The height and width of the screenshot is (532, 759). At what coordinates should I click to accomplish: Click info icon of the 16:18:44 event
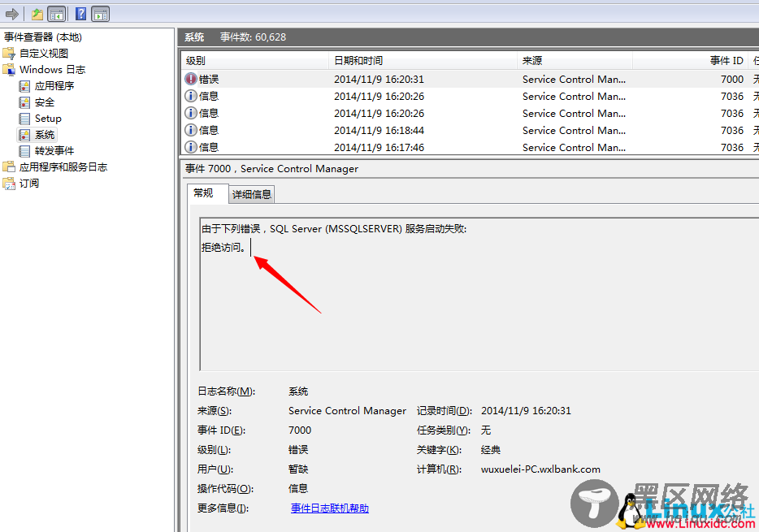tap(191, 130)
